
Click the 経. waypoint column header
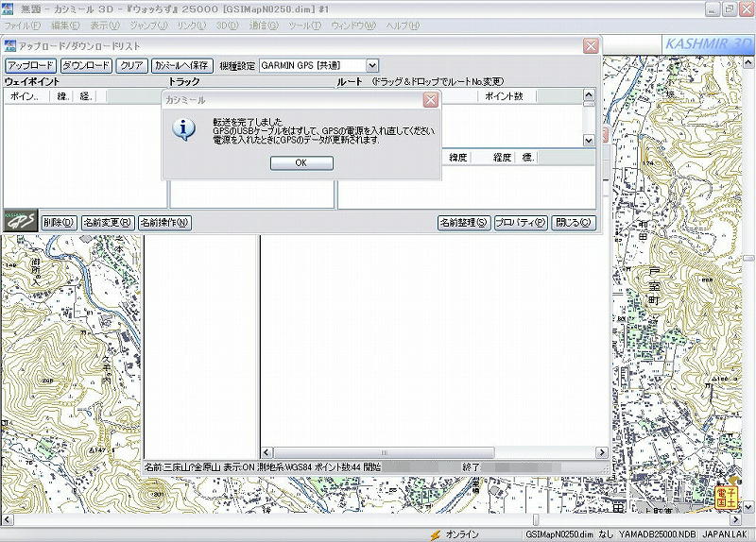(x=85, y=96)
